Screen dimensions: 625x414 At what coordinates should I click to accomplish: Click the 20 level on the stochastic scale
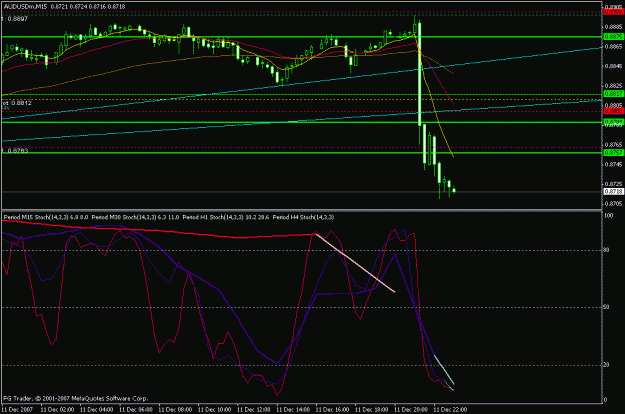click(x=607, y=365)
